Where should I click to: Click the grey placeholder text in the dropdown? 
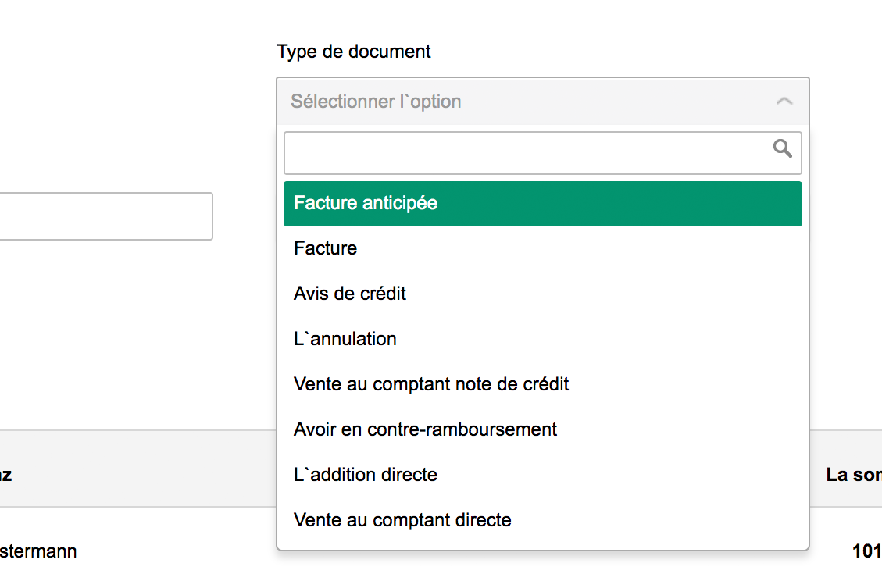click(376, 102)
